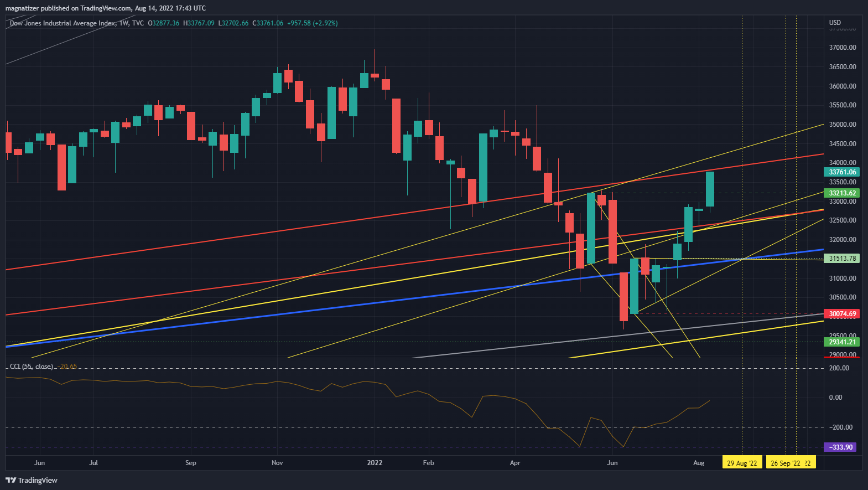Image resolution: width=868 pixels, height=490 pixels.
Task: Click the CCI (55, close) indicator label
Action: 32,367
